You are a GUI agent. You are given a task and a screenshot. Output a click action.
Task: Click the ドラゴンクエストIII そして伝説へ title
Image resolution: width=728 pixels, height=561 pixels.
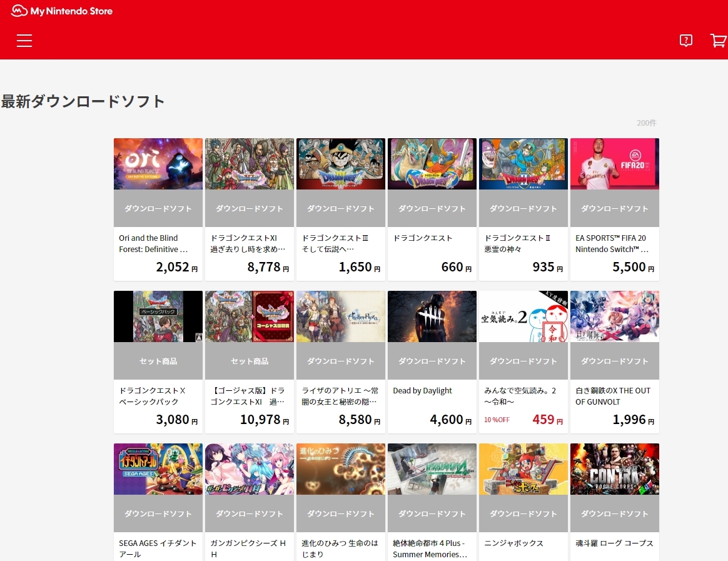pos(335,243)
